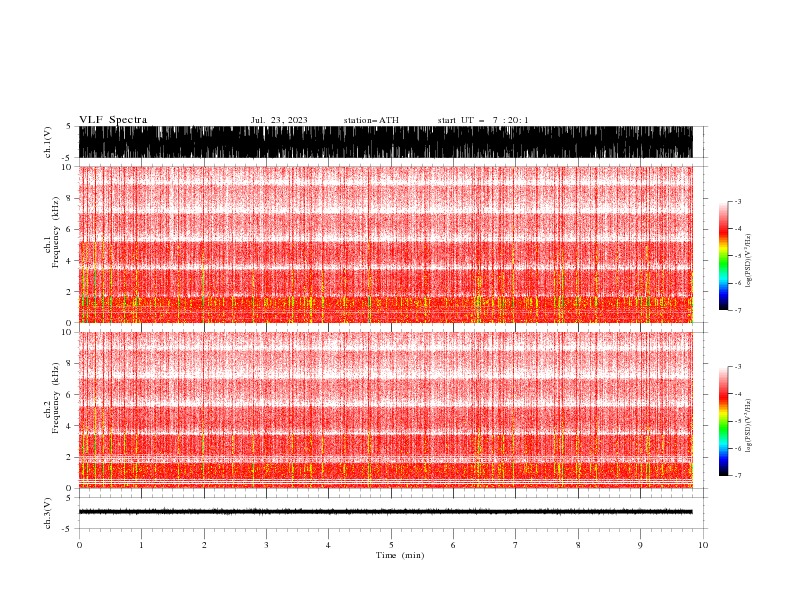
Task: Click time axis tick label '10'
Action: tap(703, 545)
